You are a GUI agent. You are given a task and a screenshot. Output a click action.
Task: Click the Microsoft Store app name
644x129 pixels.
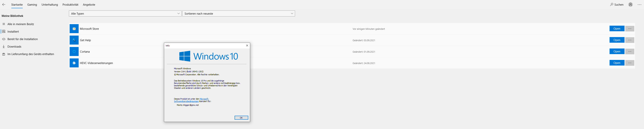pyautogui.click(x=89, y=29)
